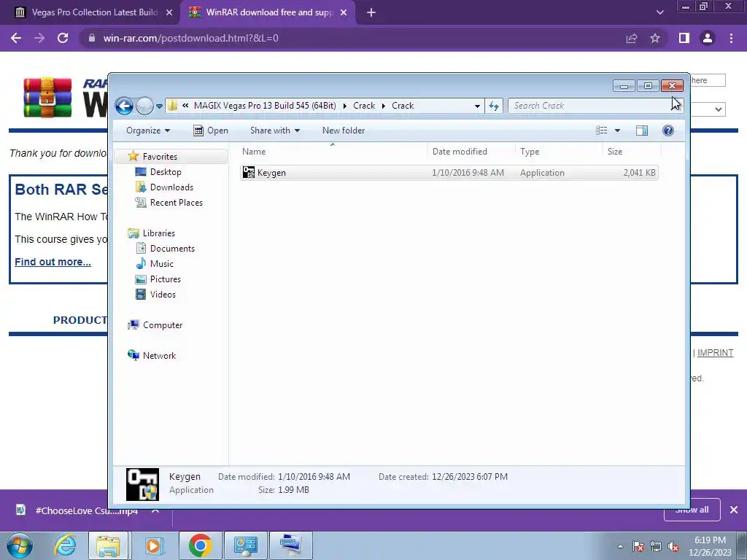Open the Videos library
The width and height of the screenshot is (747, 560).
pos(163,295)
